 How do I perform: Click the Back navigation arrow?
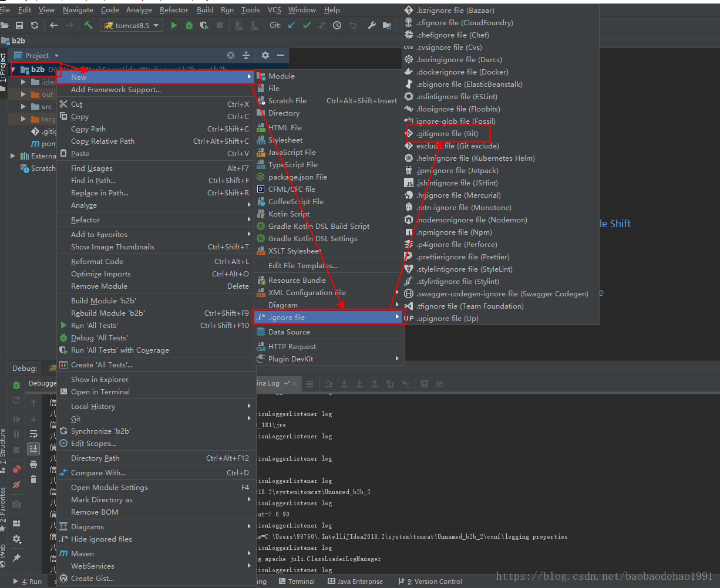point(54,25)
